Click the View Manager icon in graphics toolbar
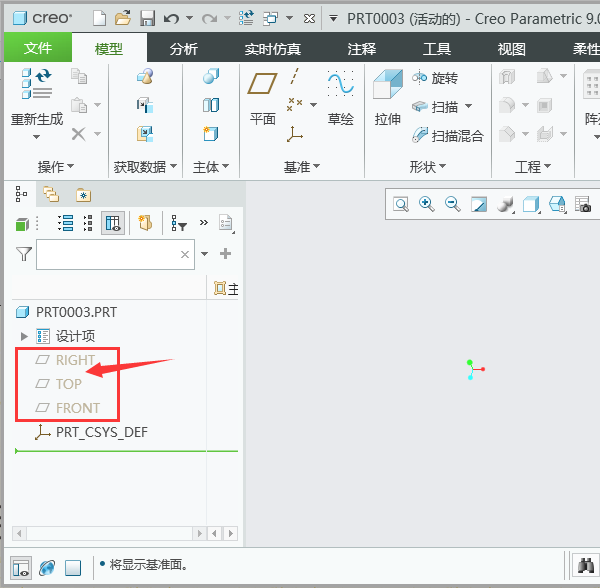 583,204
